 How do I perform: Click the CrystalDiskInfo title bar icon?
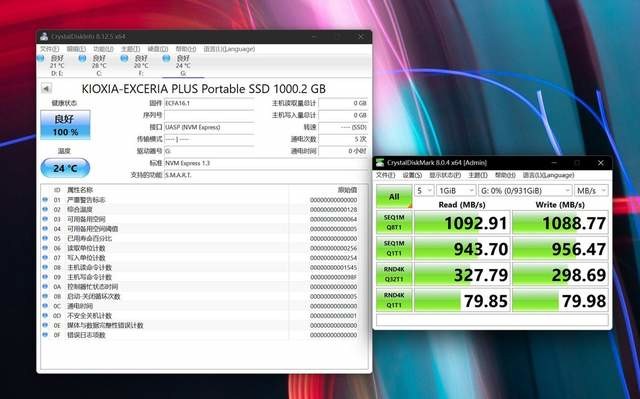pyautogui.click(x=44, y=37)
